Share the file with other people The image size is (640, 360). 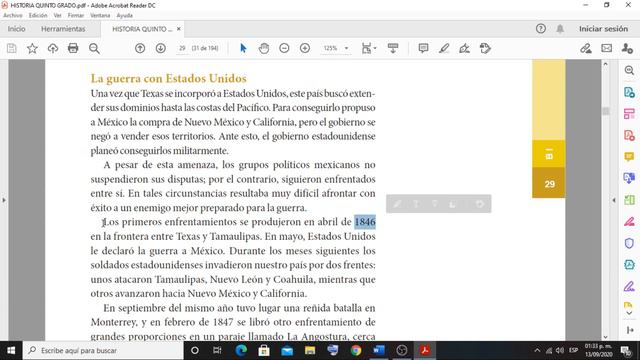tap(627, 48)
